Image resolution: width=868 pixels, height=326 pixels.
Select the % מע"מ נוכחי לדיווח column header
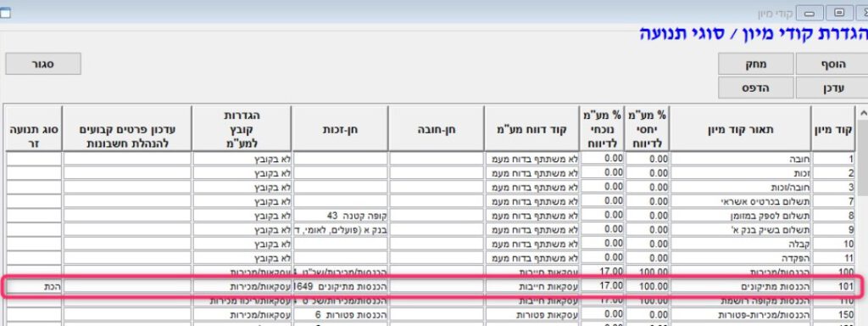[x=603, y=129]
